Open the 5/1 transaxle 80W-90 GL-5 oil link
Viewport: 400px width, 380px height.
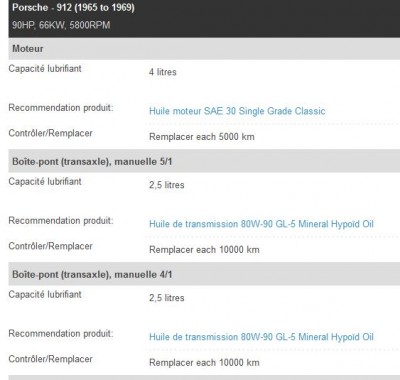(x=261, y=224)
